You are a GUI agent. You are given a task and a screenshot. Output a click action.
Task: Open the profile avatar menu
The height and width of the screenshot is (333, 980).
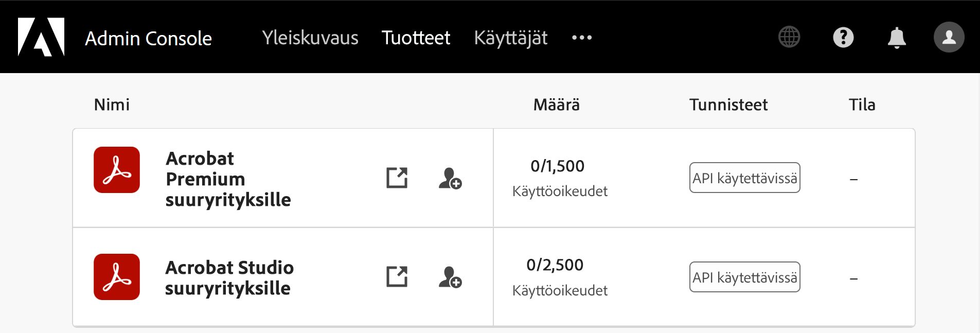tap(950, 37)
